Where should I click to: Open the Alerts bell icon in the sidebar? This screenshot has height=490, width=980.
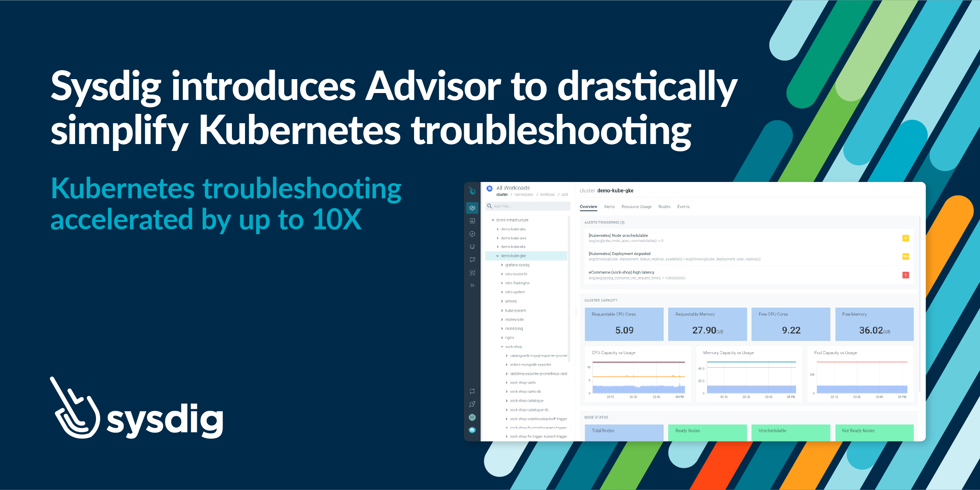[472, 247]
